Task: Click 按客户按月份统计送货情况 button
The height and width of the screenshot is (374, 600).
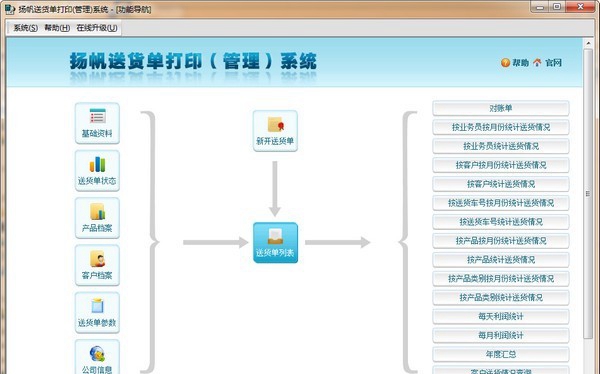Action: point(501,165)
